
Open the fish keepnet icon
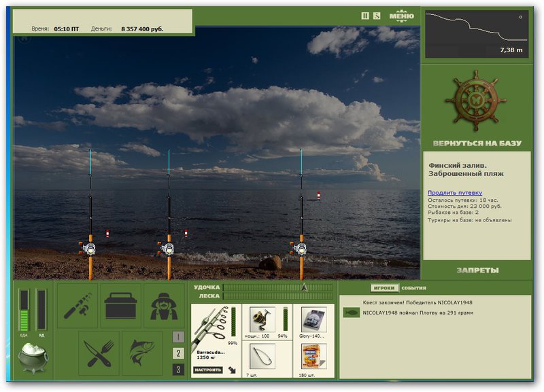142,353
